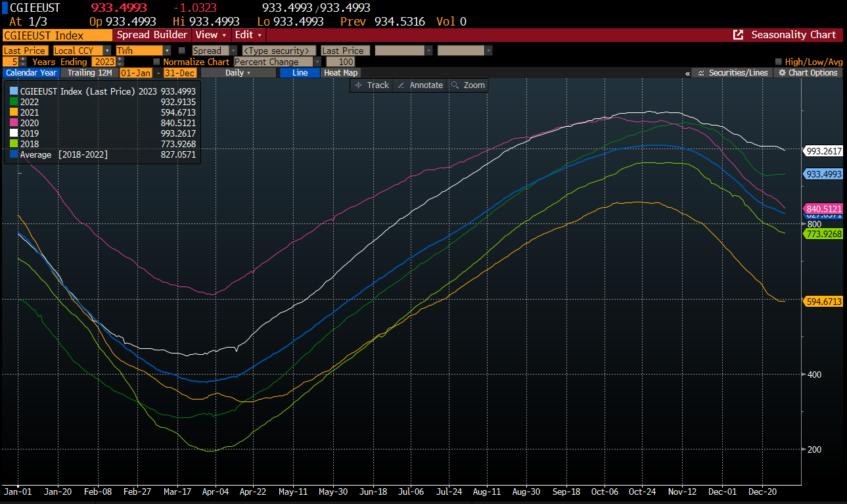Click the Zoom magnifier tool

coord(468,85)
